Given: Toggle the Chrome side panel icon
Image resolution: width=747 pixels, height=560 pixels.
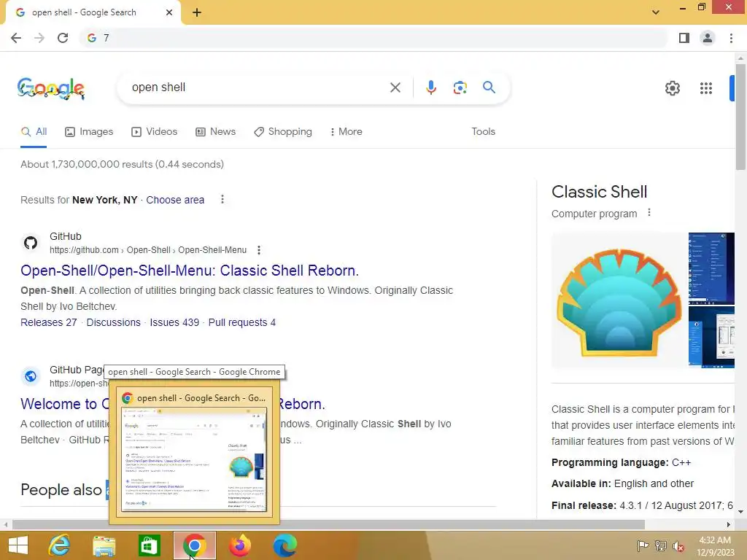Looking at the screenshot, I should [x=684, y=38].
